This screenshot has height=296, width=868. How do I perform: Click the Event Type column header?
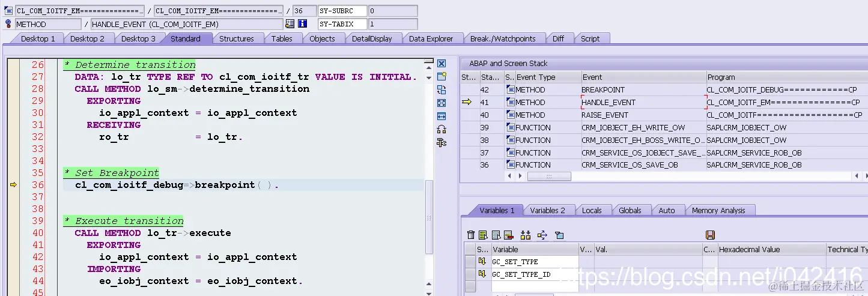click(x=548, y=77)
